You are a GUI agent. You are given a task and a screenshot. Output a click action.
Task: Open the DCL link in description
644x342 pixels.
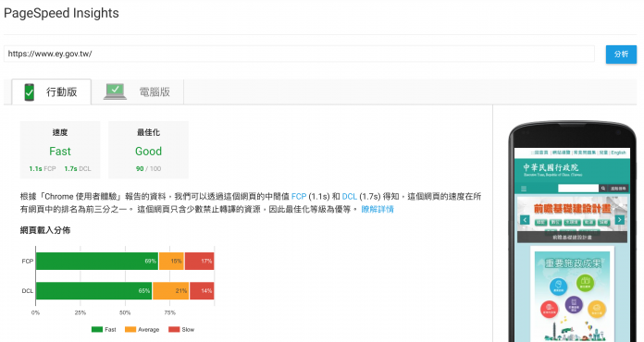pos(350,197)
